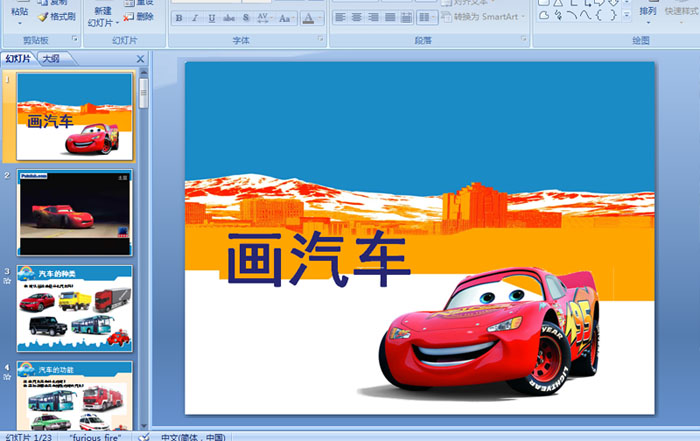Image resolution: width=700 pixels, height=441 pixels.
Task: Apply bold formatting with the B button
Action: [179, 18]
